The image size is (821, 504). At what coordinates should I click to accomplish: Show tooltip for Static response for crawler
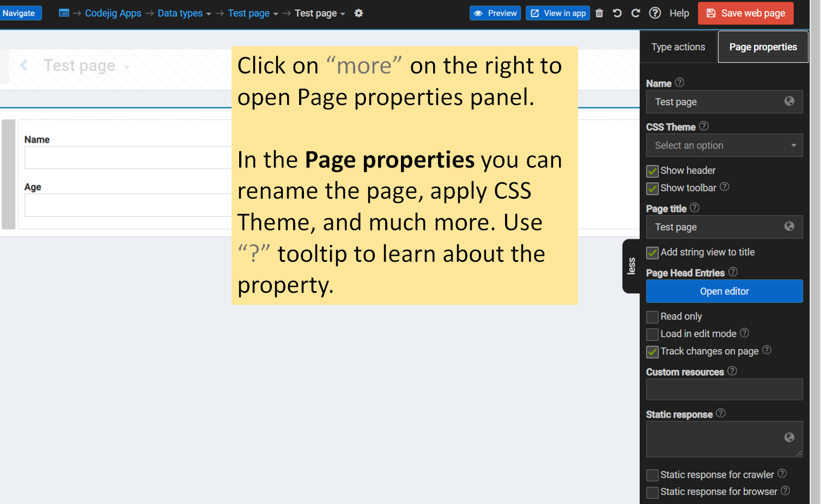point(782,474)
